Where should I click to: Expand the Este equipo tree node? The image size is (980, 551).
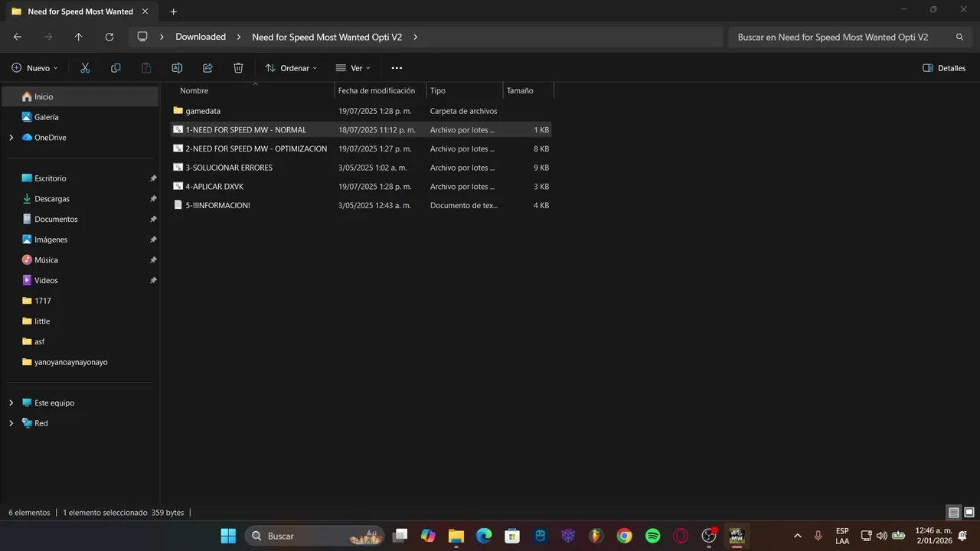[11, 403]
